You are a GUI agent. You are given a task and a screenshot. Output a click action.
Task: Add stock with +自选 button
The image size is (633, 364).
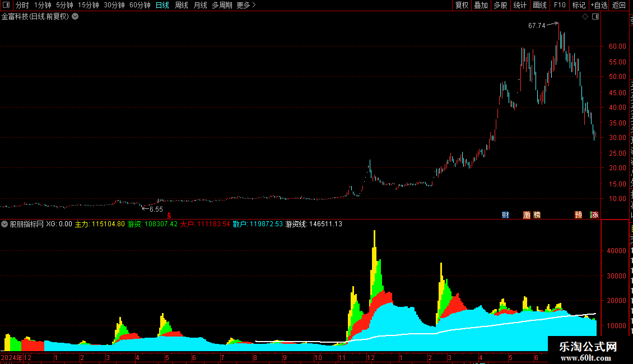pos(599,5)
